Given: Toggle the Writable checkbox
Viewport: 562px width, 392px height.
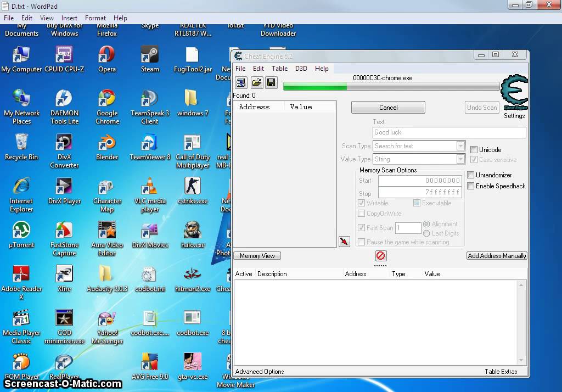Looking at the screenshot, I should click(361, 203).
